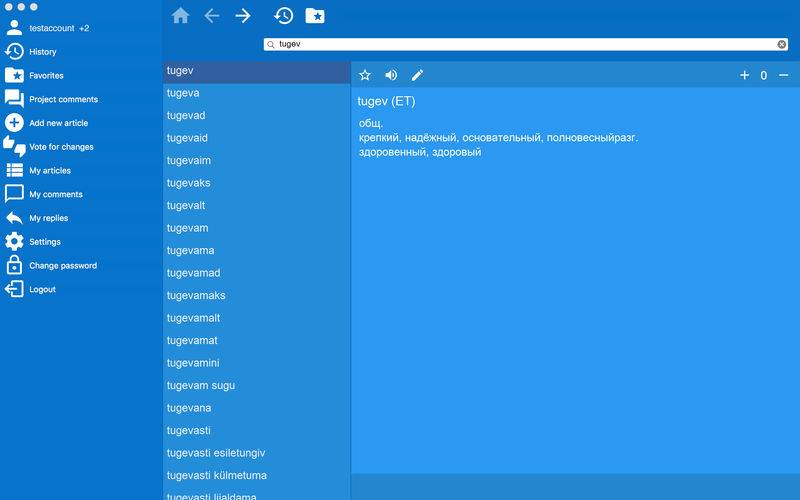Select Add new article label
Viewport: 800px width, 500px height.
tap(59, 123)
